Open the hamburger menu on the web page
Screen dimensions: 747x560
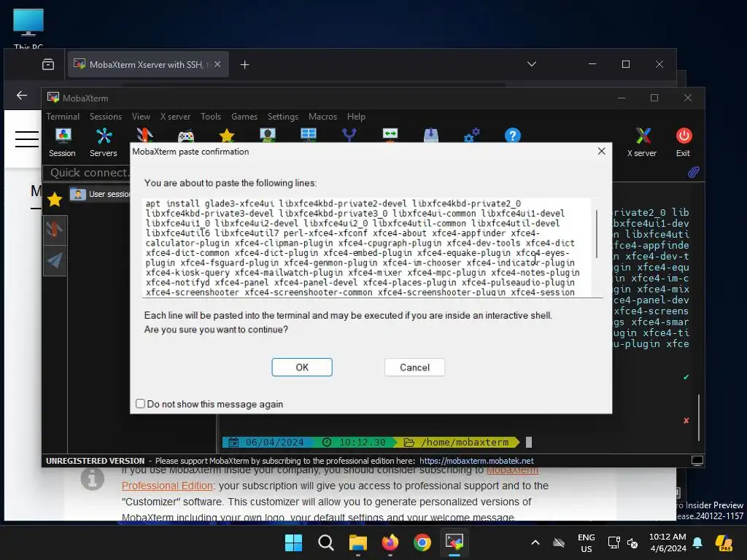27,139
